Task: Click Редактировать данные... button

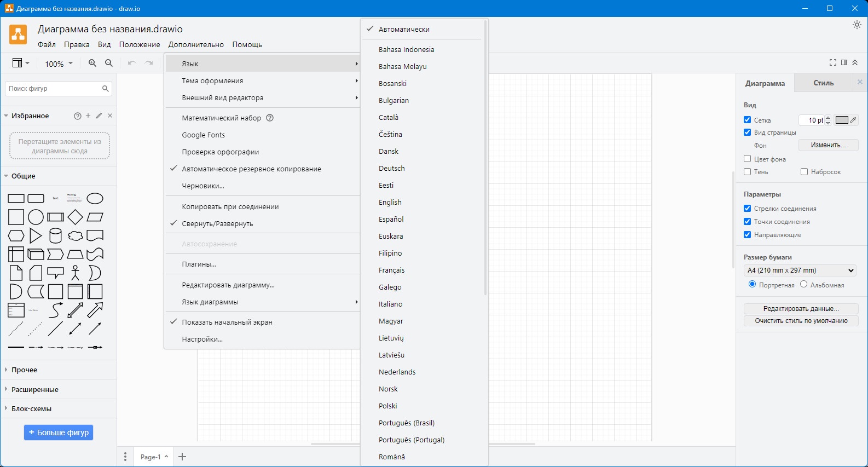Action: click(801, 308)
